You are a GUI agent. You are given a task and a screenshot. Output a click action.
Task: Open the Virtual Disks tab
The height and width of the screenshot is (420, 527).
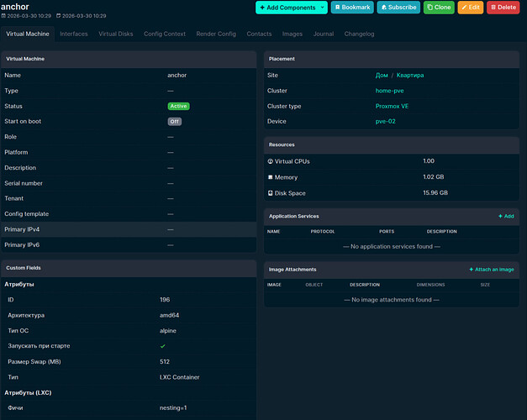(x=116, y=34)
